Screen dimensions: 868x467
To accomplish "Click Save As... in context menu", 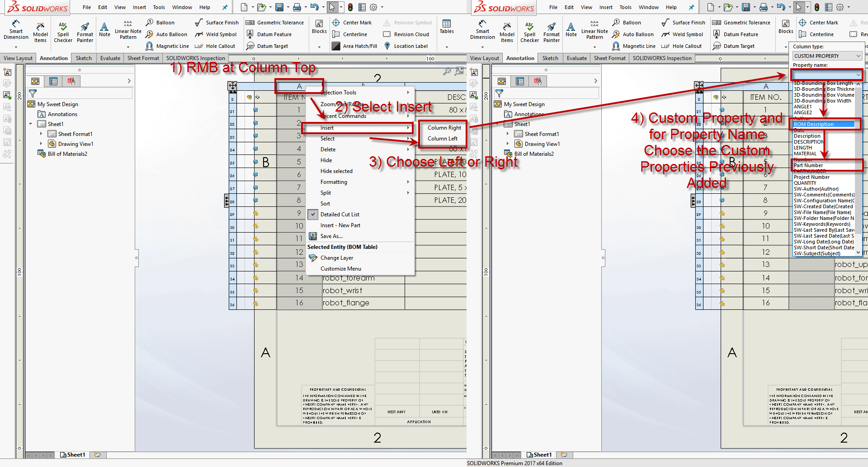I will [x=360, y=236].
